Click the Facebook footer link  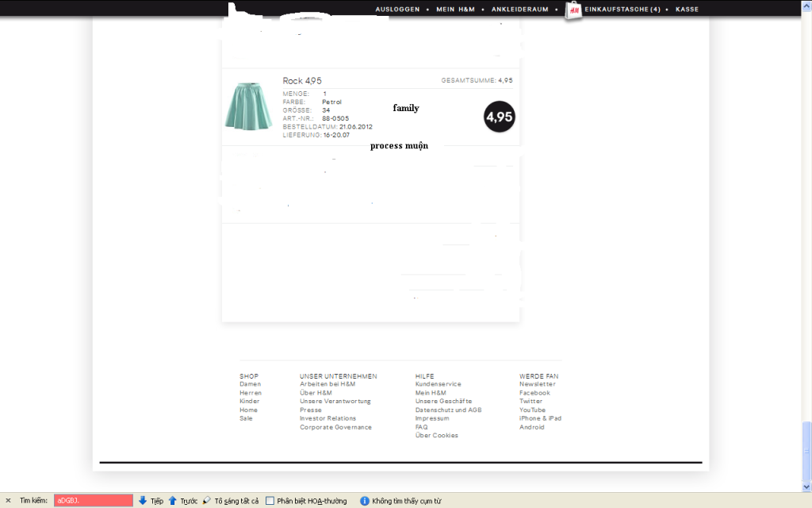point(534,393)
